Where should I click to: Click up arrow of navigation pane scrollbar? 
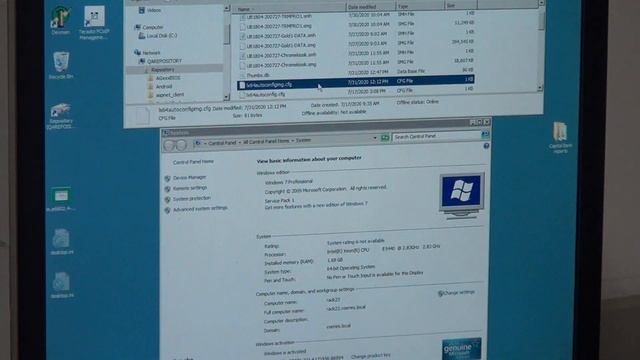click(227, 8)
